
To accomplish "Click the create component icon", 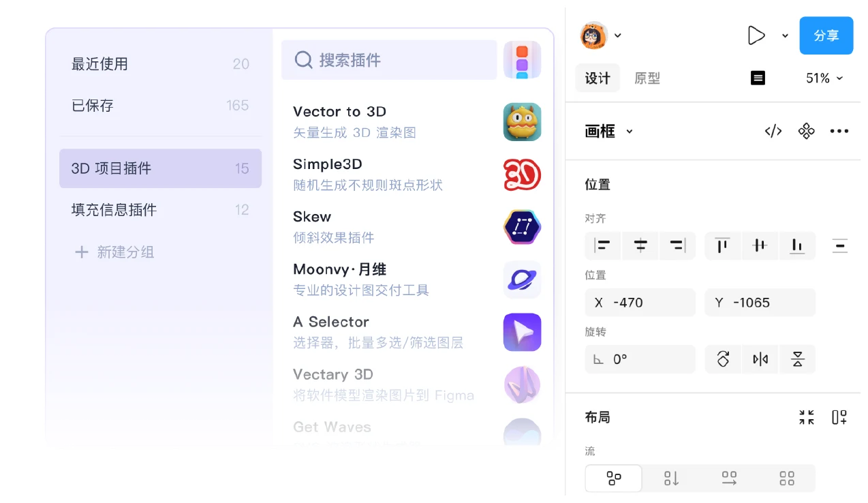I will pyautogui.click(x=806, y=132).
